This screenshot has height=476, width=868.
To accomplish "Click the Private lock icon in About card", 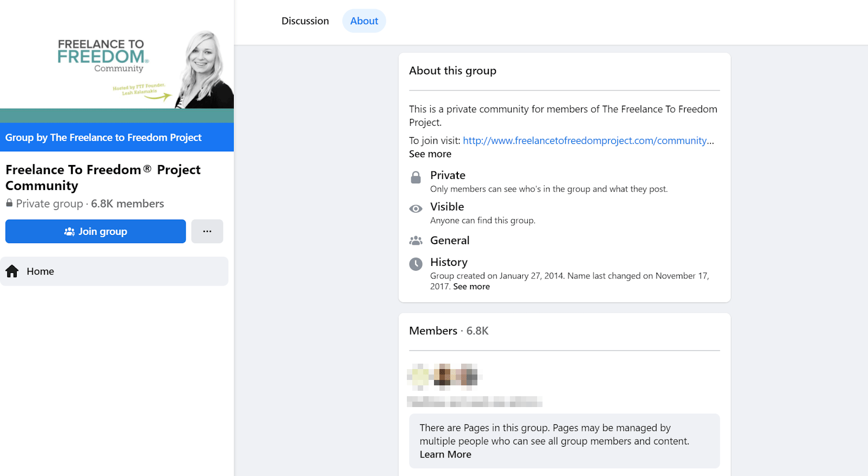I will 416,177.
